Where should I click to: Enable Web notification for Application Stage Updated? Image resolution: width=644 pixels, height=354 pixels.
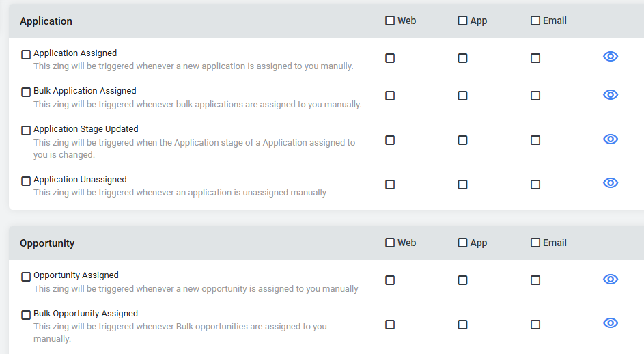[390, 140]
